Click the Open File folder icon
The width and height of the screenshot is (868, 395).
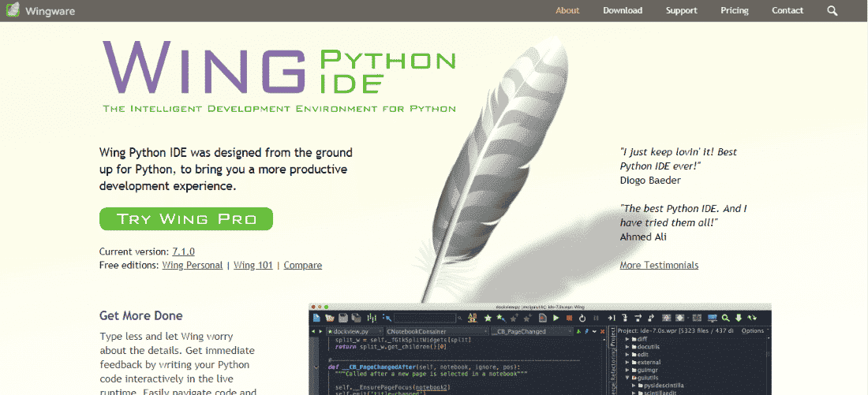330,318
